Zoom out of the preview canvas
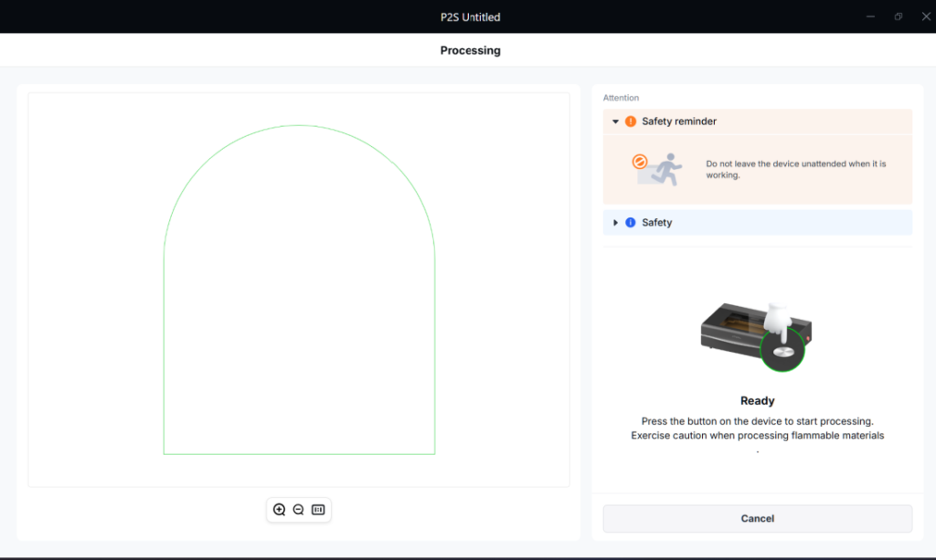Viewport: 936px width, 560px height. pos(299,510)
